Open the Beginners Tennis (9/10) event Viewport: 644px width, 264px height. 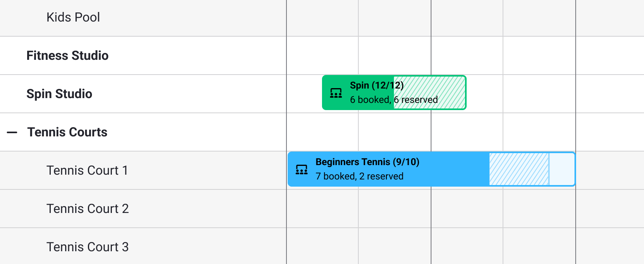pyautogui.click(x=368, y=162)
